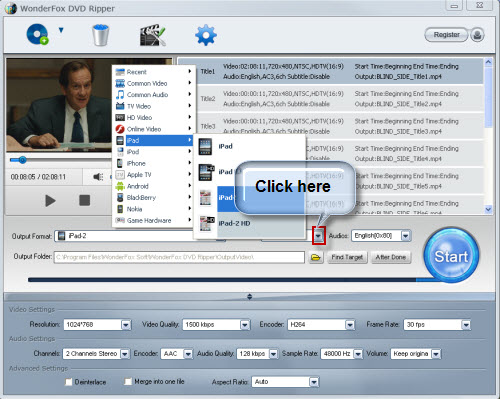Open the Recent menu entry
The image size is (500, 399).
coord(153,72)
